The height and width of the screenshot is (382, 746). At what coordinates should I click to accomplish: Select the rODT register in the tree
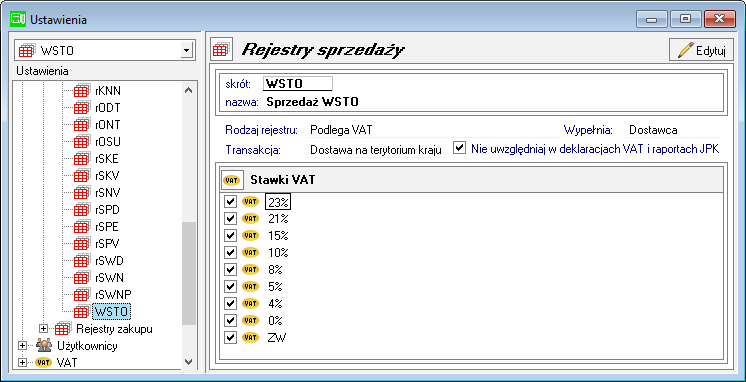108,108
